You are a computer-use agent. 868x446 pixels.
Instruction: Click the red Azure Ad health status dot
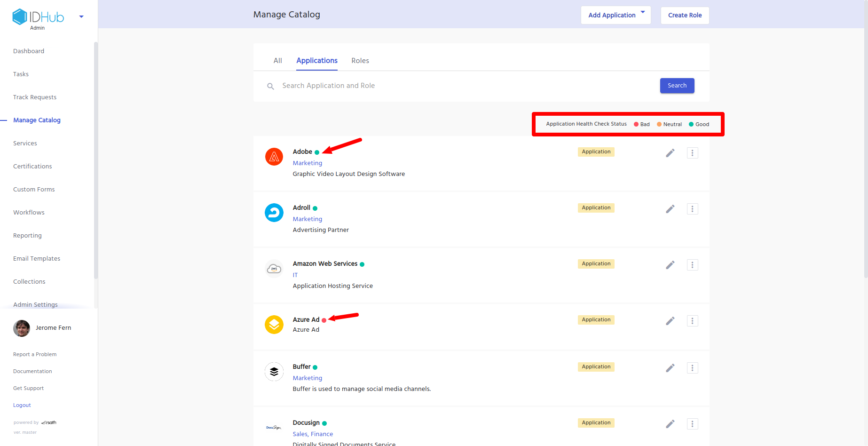point(324,320)
